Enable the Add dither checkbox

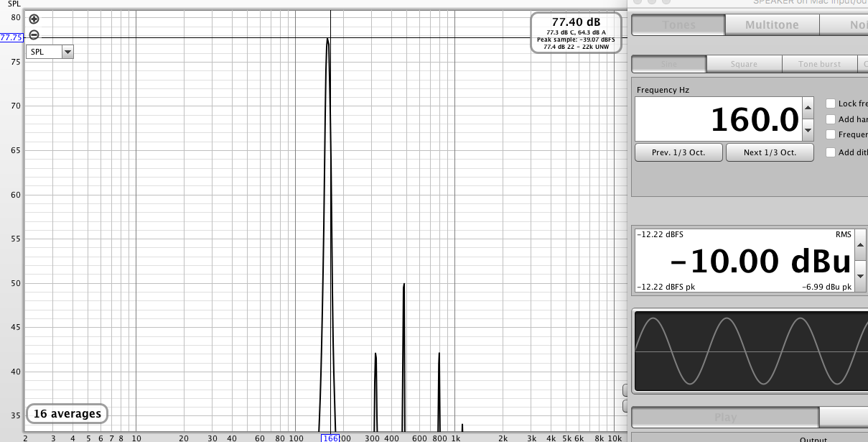coord(831,152)
